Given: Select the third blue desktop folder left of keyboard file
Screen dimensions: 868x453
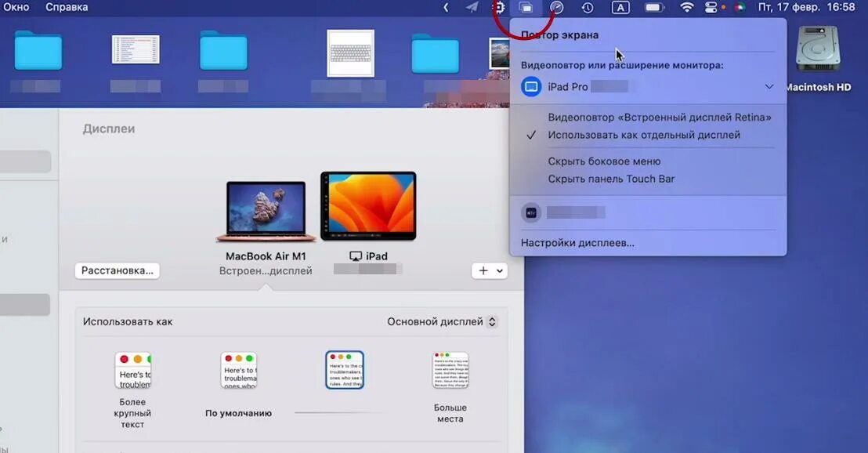Looking at the screenshot, I should coord(223,50).
